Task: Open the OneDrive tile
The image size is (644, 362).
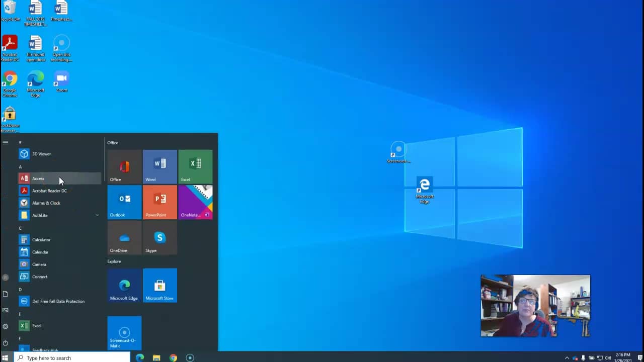Action: (124, 237)
